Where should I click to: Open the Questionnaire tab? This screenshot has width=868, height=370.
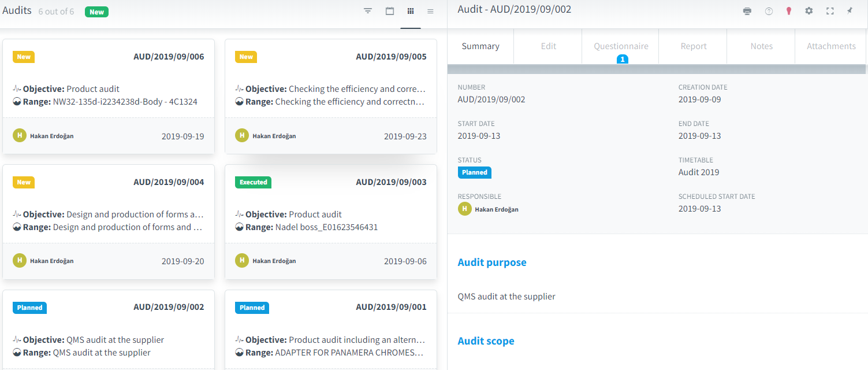(621, 46)
